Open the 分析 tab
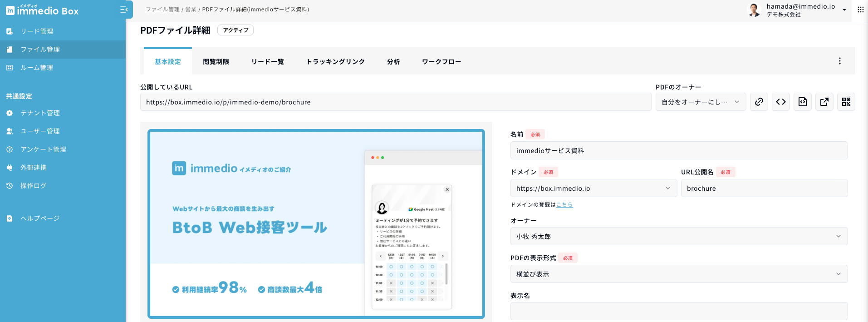Screen dimensions: 868x322 (x=393, y=62)
